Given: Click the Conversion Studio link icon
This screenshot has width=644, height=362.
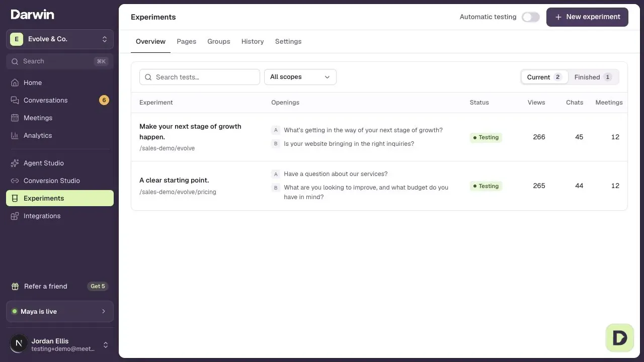Looking at the screenshot, I should tap(15, 180).
